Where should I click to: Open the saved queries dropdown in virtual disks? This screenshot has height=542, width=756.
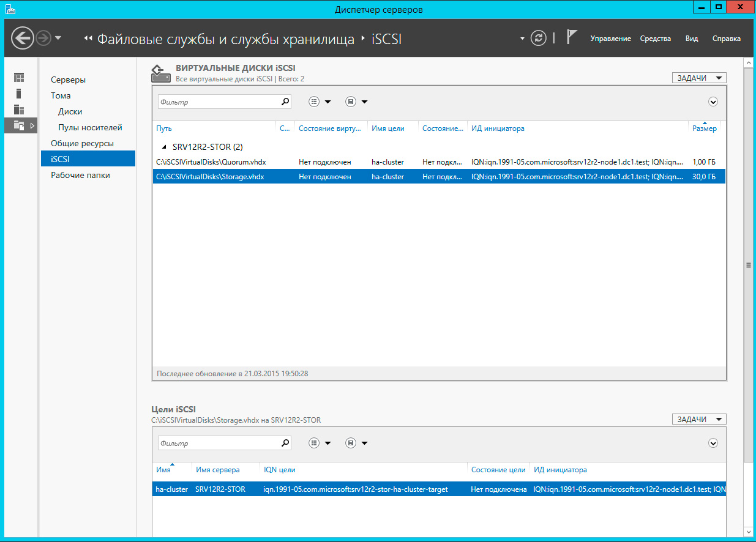tap(356, 102)
